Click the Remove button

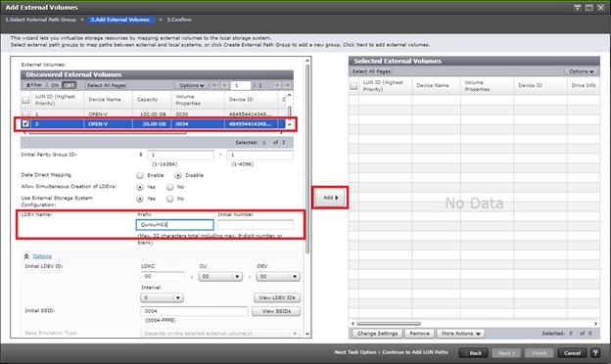(419, 334)
